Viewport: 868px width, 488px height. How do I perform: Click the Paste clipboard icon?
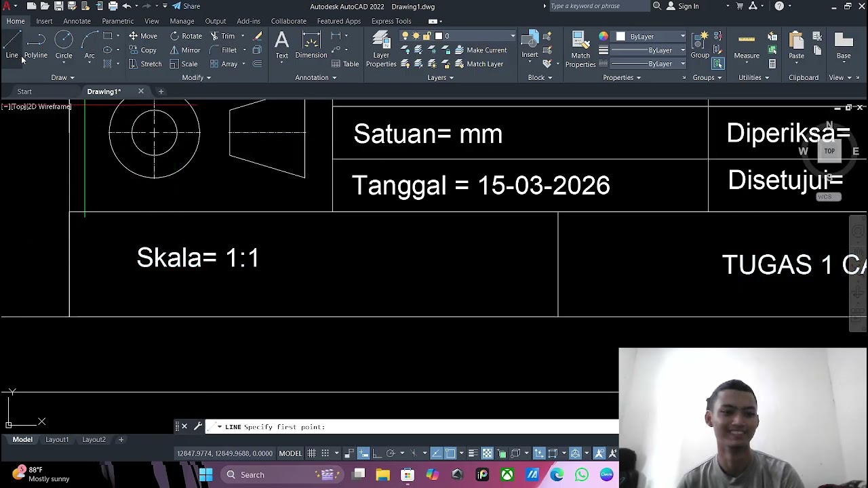[x=796, y=45]
